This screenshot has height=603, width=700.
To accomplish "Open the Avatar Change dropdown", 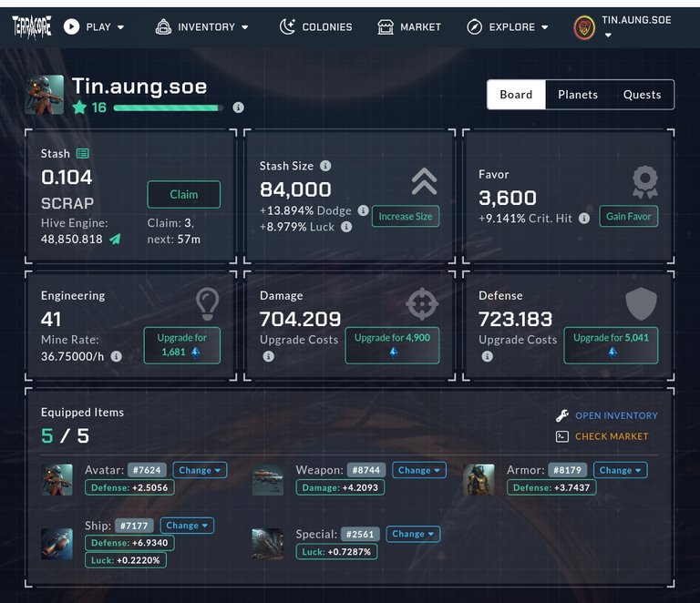I will 200,470.
